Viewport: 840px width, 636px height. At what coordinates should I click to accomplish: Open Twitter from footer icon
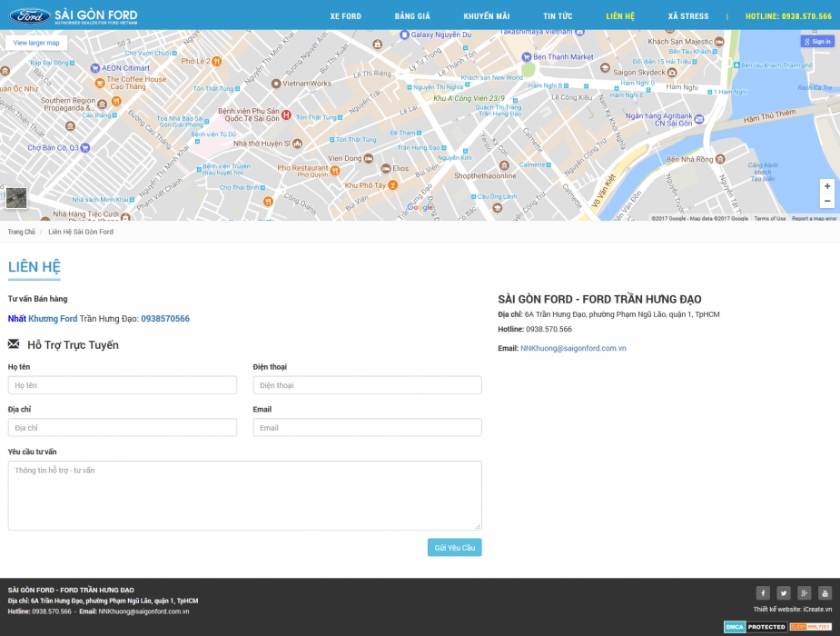tap(783, 593)
